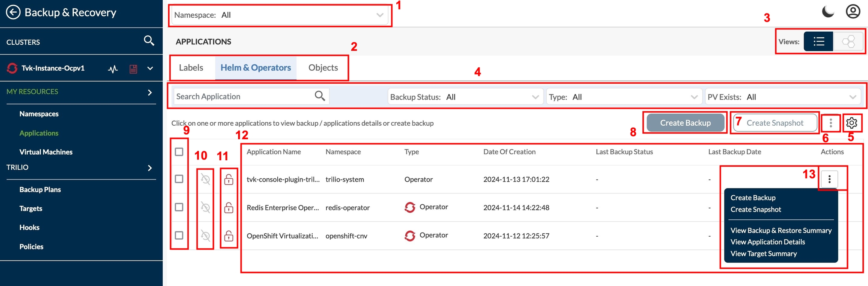Choose View Application Details from context menu

[x=767, y=242]
